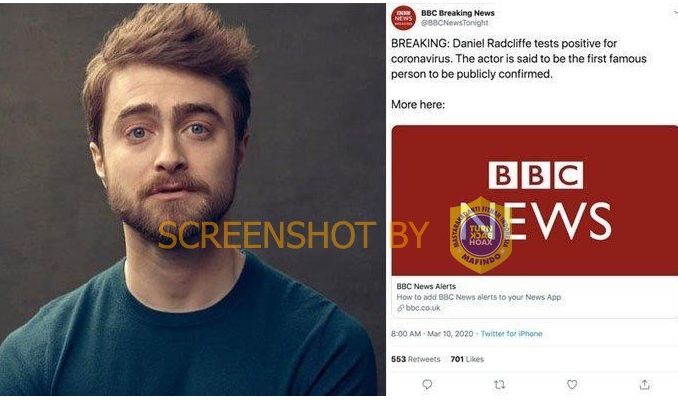
Task: Like the tweet with heart icon
Action: tap(572, 384)
